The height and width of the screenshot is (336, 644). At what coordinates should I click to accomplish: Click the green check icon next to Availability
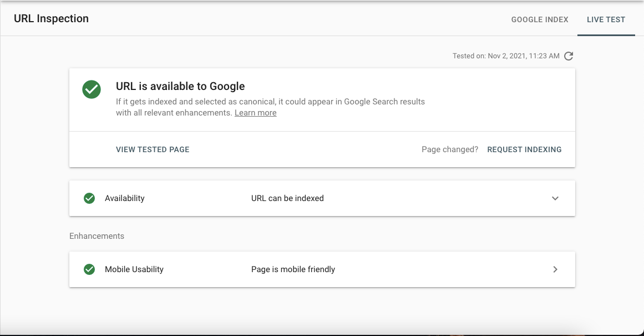pyautogui.click(x=89, y=198)
